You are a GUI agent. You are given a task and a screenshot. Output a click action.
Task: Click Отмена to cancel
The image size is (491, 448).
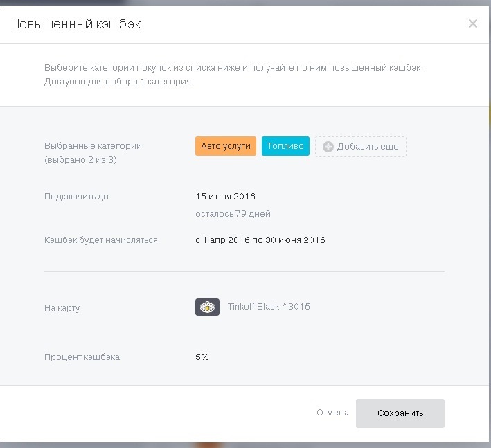coord(332,413)
